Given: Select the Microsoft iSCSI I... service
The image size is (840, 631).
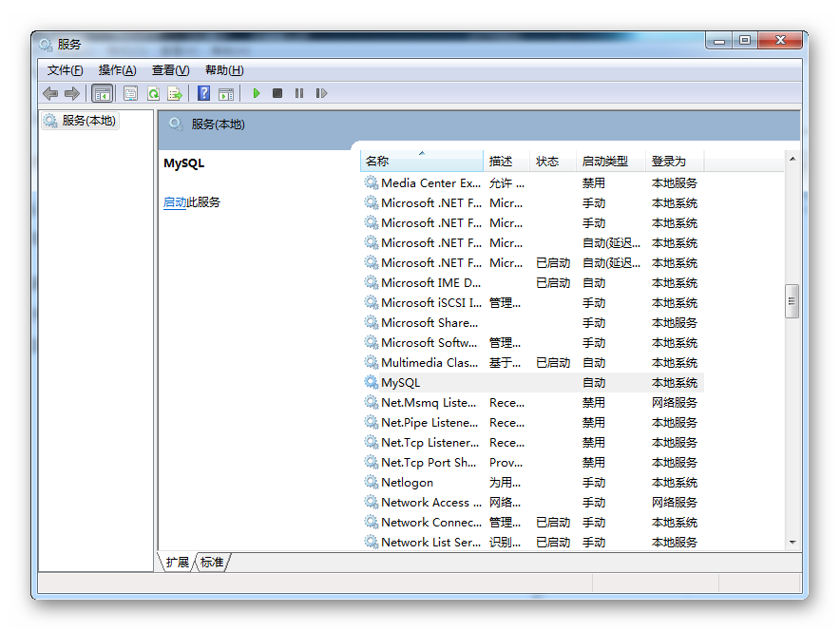Looking at the screenshot, I should (532, 302).
